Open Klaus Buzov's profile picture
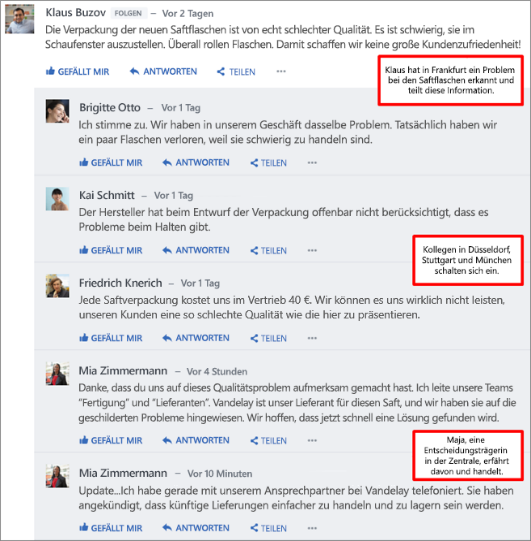 coord(20,19)
